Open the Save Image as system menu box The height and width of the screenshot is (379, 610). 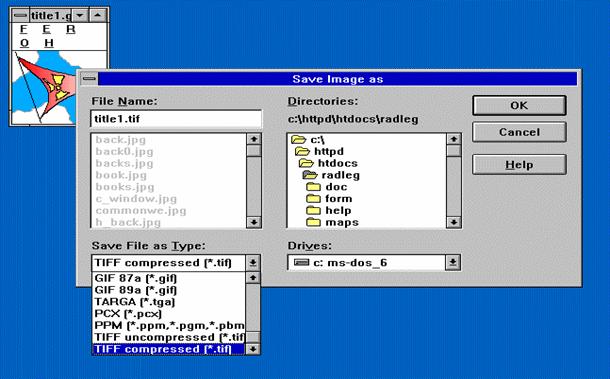pos(89,79)
